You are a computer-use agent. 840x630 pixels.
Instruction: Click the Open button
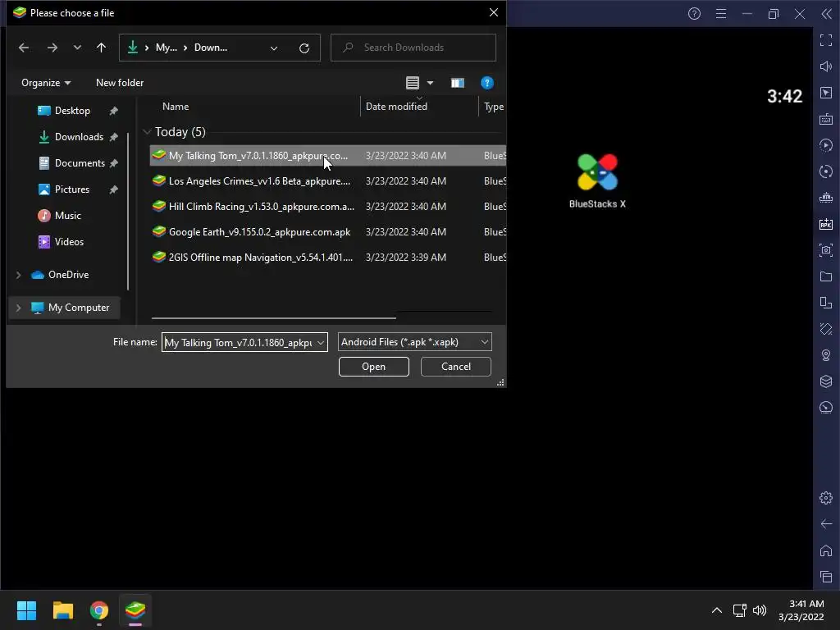374,367
